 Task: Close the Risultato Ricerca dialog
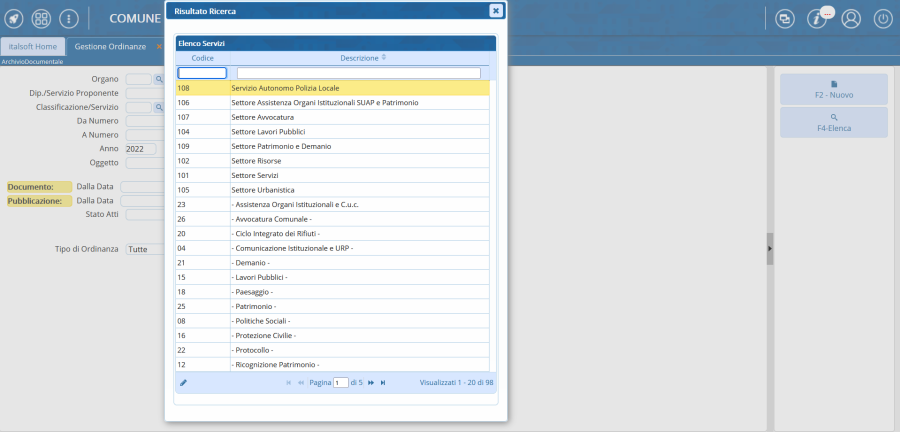pos(495,10)
